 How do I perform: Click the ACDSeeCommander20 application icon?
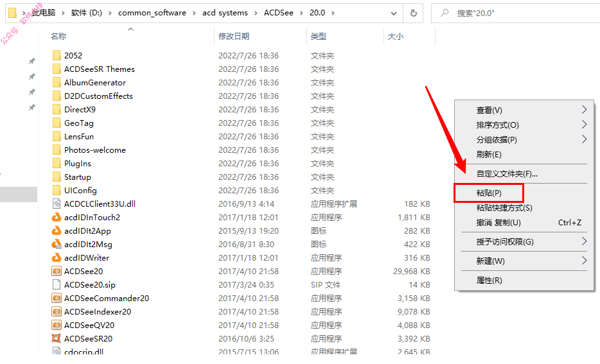pyautogui.click(x=57, y=298)
